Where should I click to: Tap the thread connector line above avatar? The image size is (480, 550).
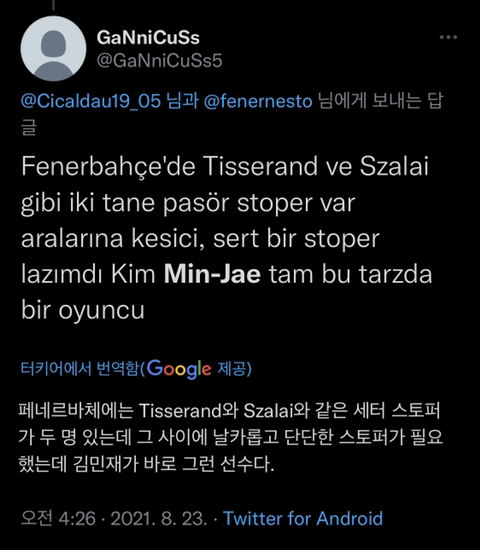[x=53, y=5]
